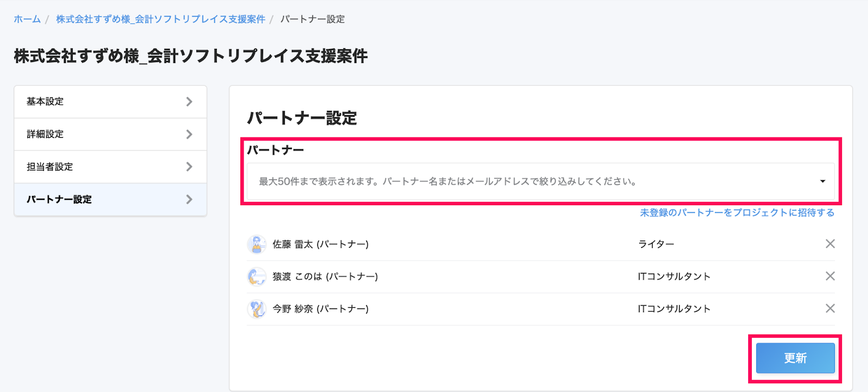The width and height of the screenshot is (868, 392).
Task: Click the パートナー設定 panel heading
Action: point(302,118)
